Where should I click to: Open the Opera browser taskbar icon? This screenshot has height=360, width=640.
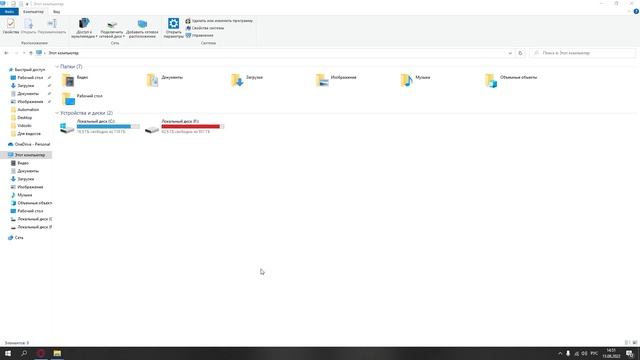(41, 353)
